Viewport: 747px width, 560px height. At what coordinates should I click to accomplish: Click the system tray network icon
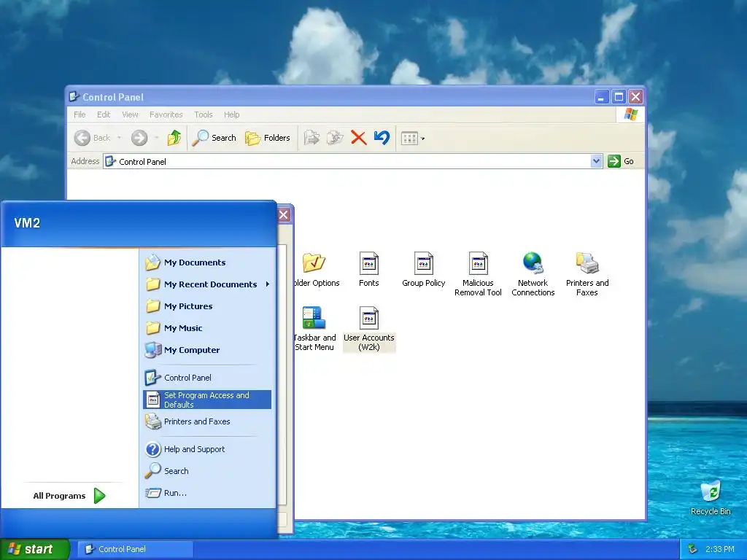click(693, 549)
